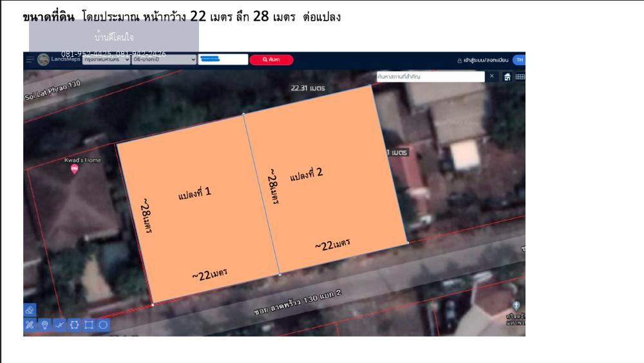Open the LandsMaps hamburger menu

pyautogui.click(x=30, y=59)
